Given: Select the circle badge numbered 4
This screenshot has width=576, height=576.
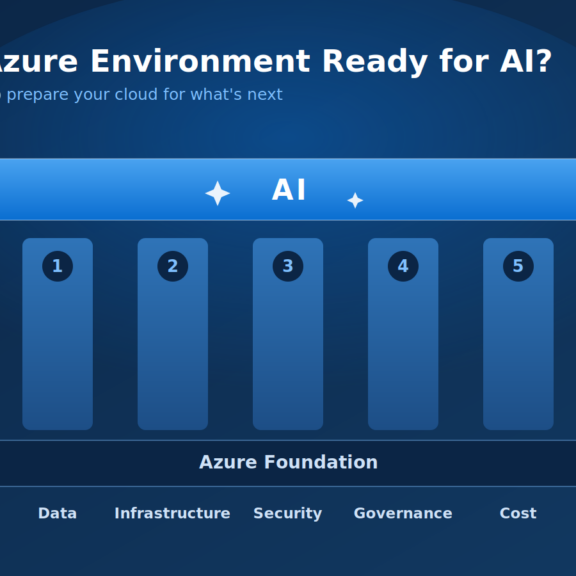Looking at the screenshot, I should [x=403, y=266].
